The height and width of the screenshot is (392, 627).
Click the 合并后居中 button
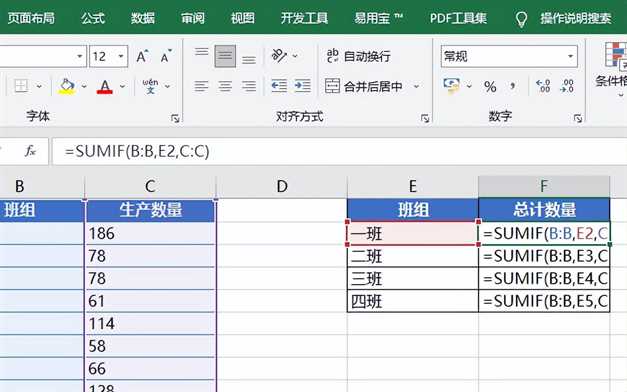[x=363, y=86]
